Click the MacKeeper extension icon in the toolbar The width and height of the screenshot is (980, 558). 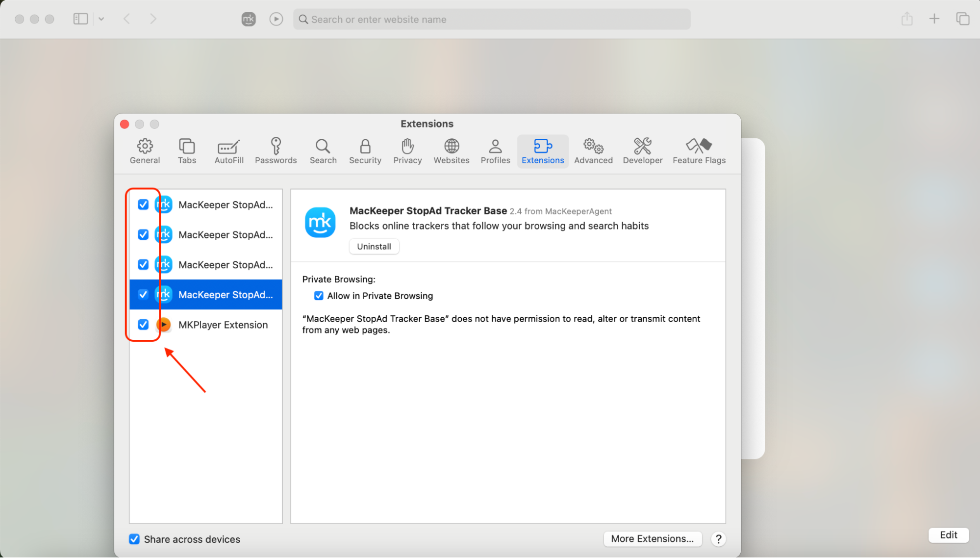tap(249, 19)
